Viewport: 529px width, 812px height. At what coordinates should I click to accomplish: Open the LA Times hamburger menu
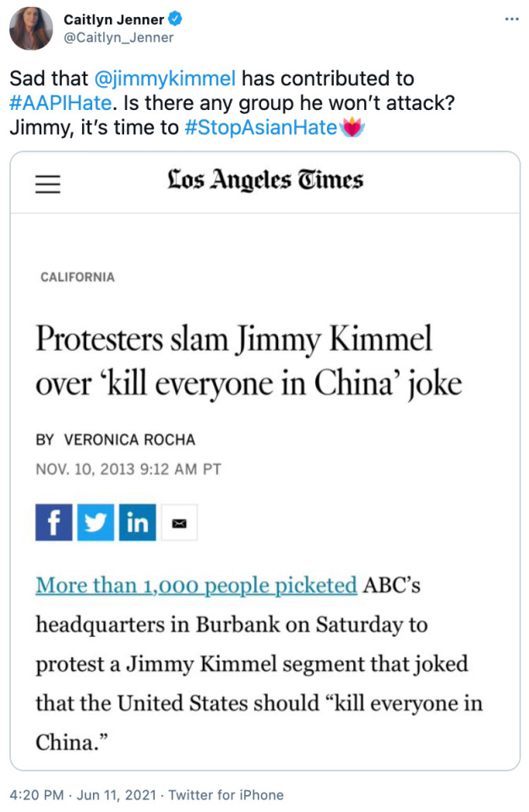[48, 183]
